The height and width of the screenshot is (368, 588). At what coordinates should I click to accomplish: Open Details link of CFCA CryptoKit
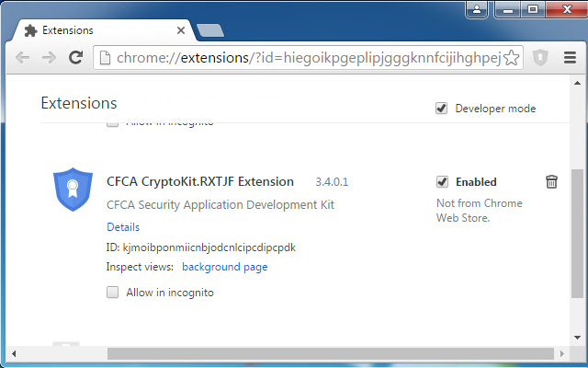coord(123,227)
